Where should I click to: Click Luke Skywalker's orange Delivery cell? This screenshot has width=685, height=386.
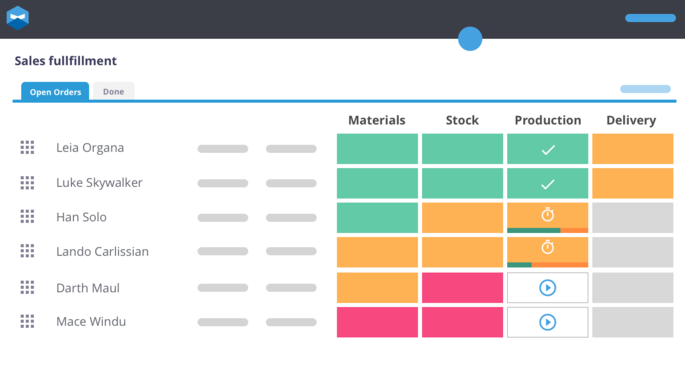[633, 183]
